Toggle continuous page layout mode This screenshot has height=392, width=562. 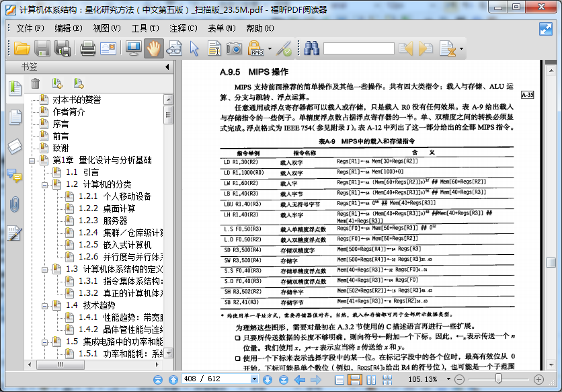point(354,379)
